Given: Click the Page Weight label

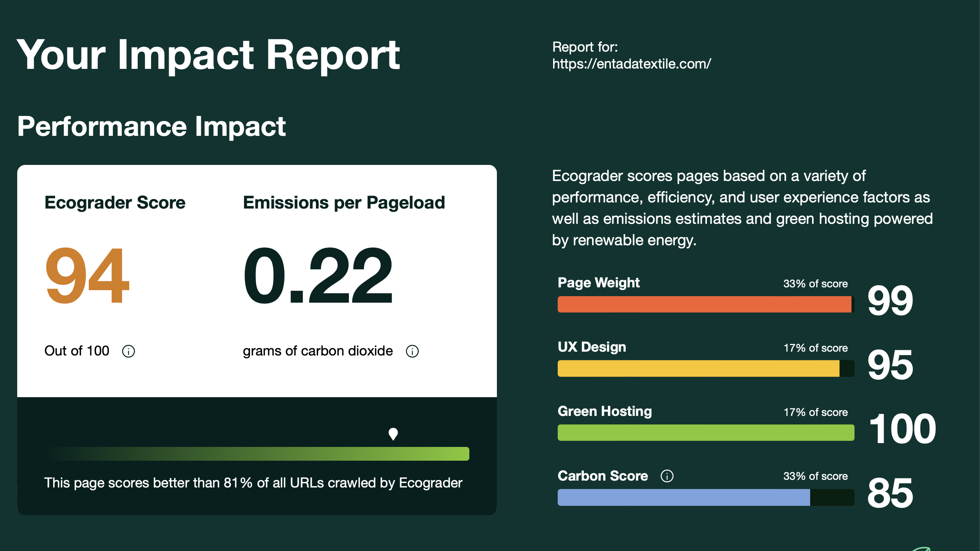Looking at the screenshot, I should tap(599, 283).
